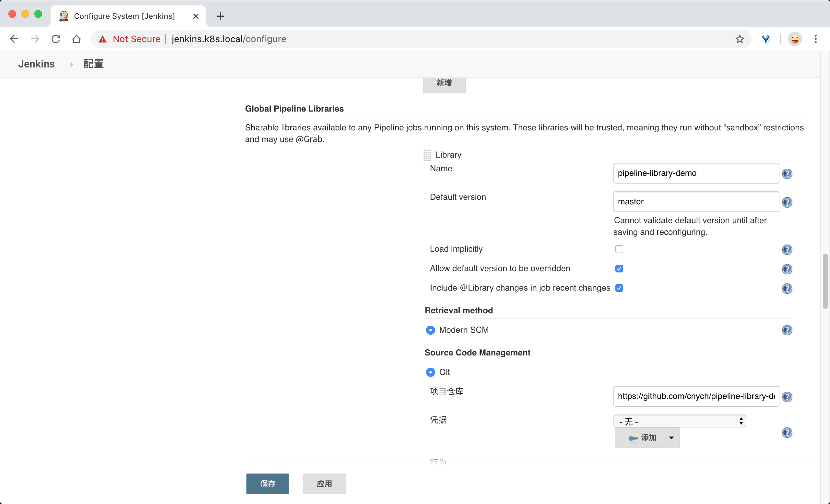The image size is (830, 504).
Task: Enable the Load implicitly checkbox
Action: pyautogui.click(x=619, y=249)
